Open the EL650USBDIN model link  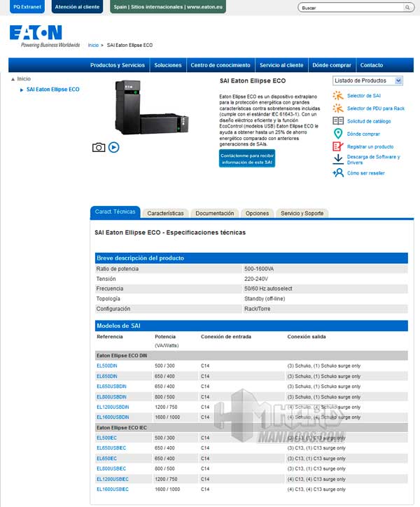pyautogui.click(x=111, y=387)
